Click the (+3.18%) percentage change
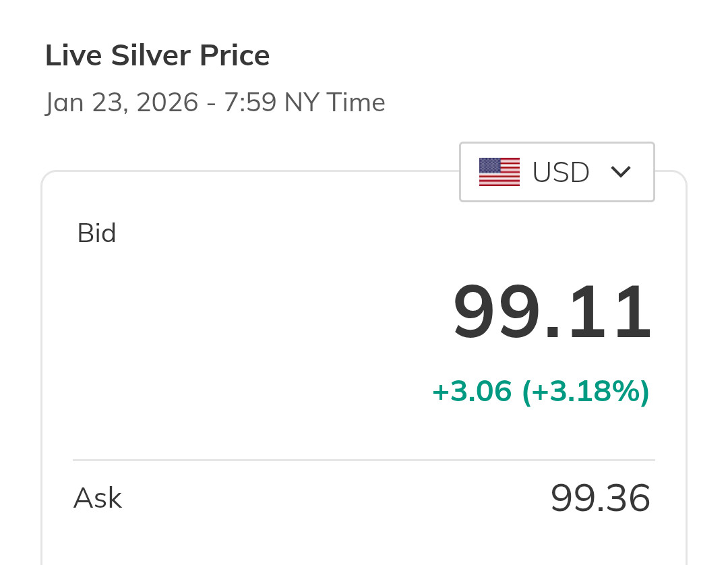This screenshot has height=565, width=728. coord(586,392)
